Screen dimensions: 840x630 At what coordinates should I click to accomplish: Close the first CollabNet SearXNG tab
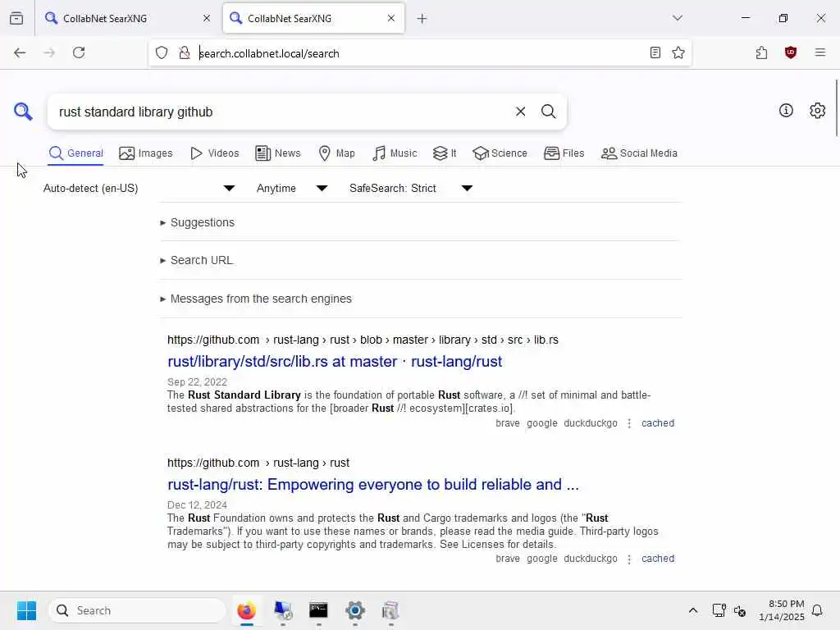pyautogui.click(x=207, y=18)
